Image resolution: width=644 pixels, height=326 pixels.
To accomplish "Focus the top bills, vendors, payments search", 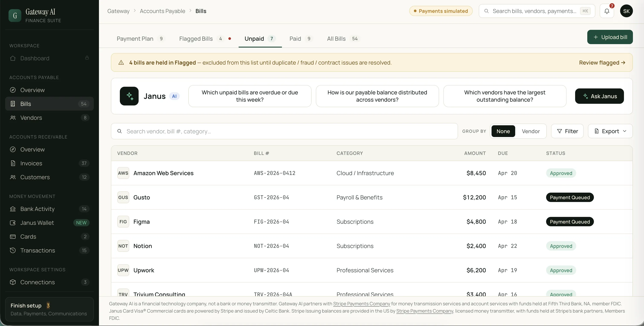I will (x=537, y=11).
